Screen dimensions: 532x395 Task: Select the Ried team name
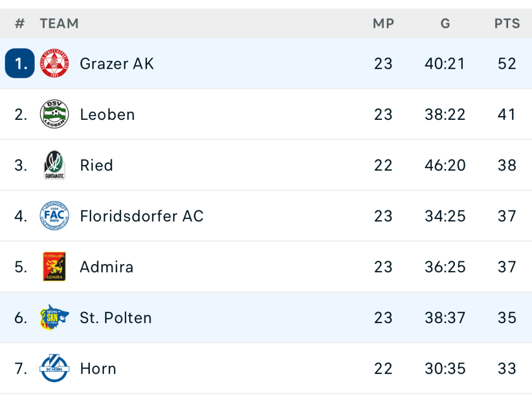point(96,166)
